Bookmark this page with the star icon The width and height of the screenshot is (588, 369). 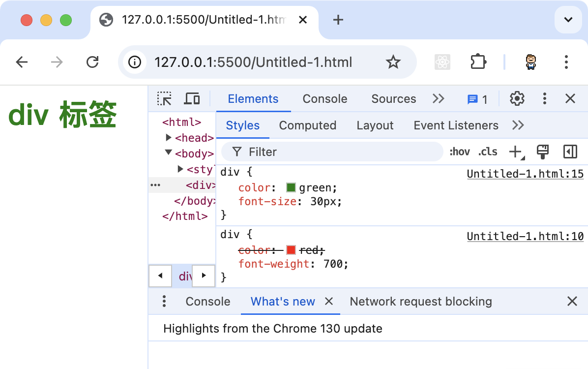[x=393, y=62]
